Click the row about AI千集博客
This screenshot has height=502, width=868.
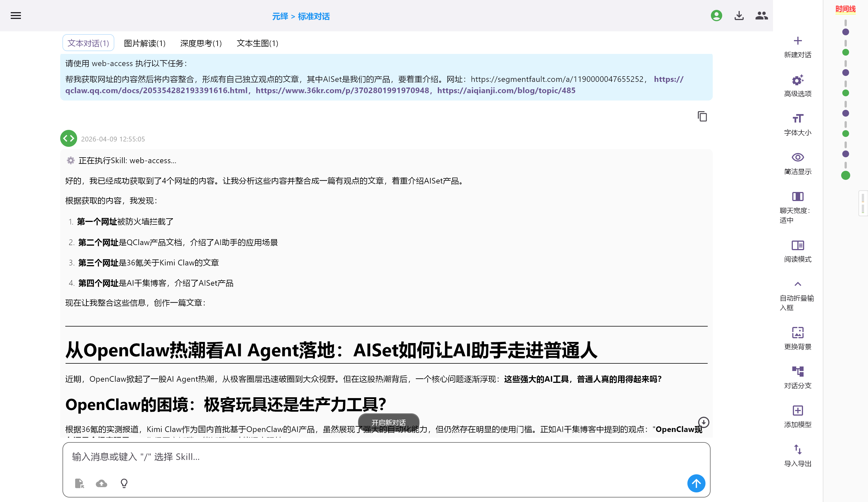click(155, 283)
